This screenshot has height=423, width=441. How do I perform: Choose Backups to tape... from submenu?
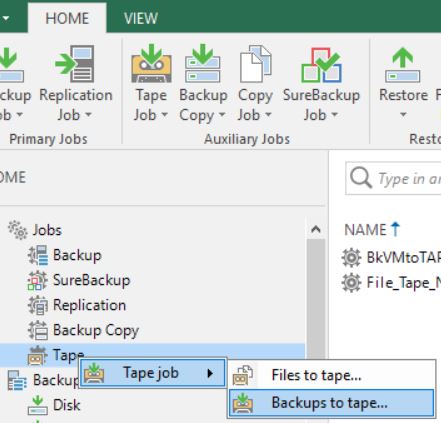point(332,403)
